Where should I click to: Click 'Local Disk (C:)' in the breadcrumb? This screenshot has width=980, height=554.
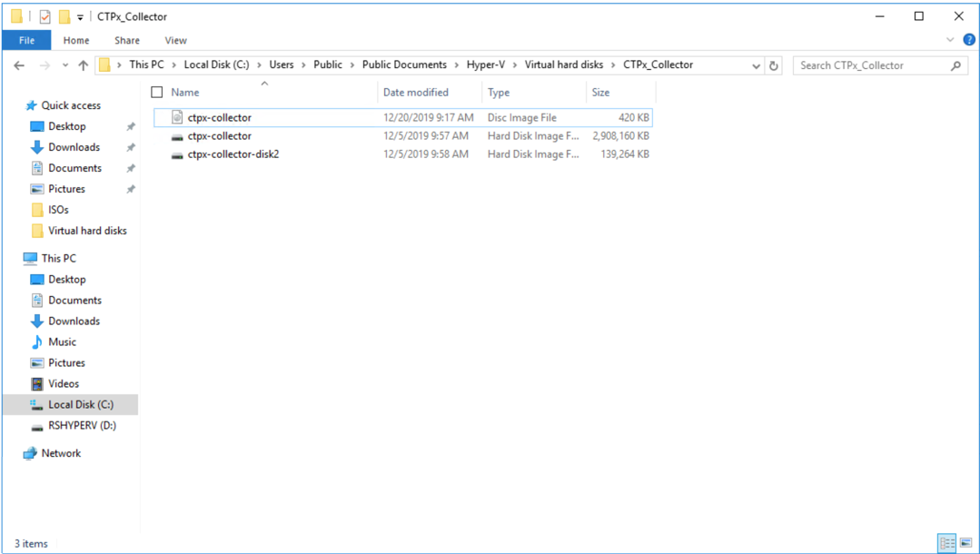click(x=216, y=64)
